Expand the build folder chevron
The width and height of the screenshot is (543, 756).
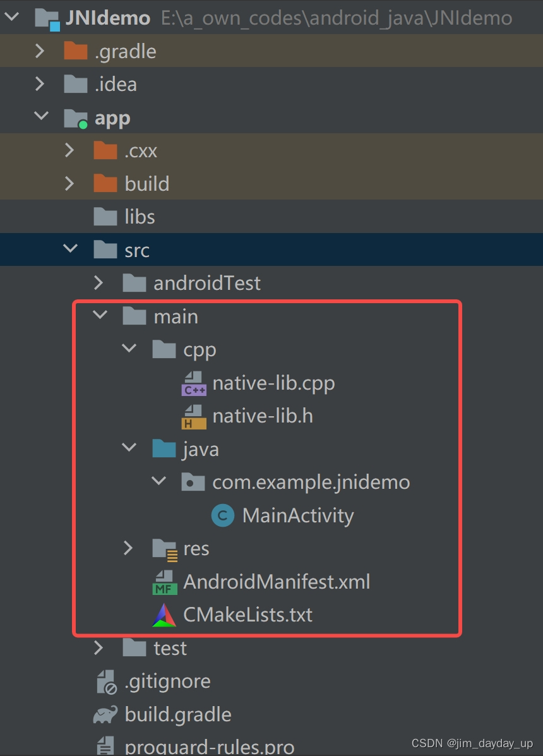(69, 184)
